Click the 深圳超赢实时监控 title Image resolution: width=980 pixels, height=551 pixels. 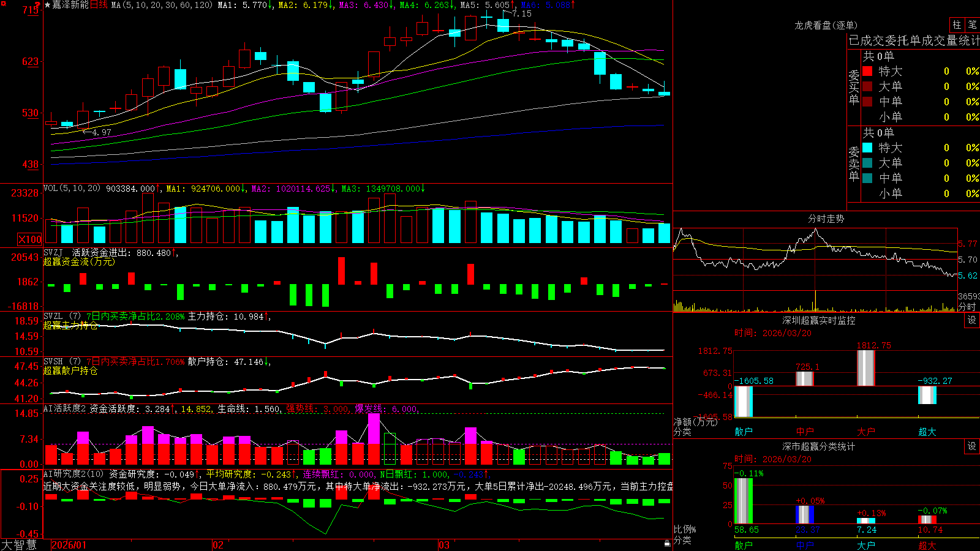(819, 320)
